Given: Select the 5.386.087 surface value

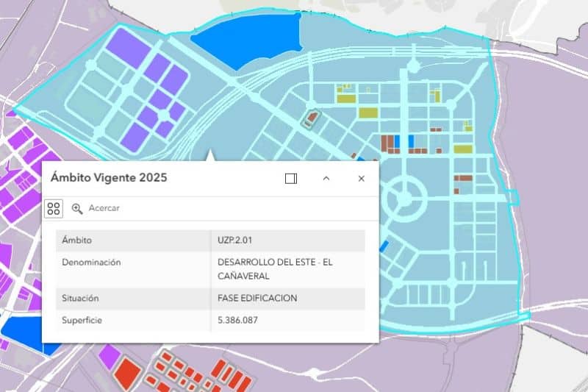Looking at the screenshot, I should click(237, 321).
